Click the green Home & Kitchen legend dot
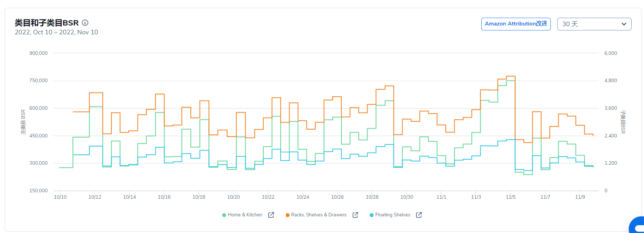Viewport: 644px width, 233px height. (x=224, y=215)
